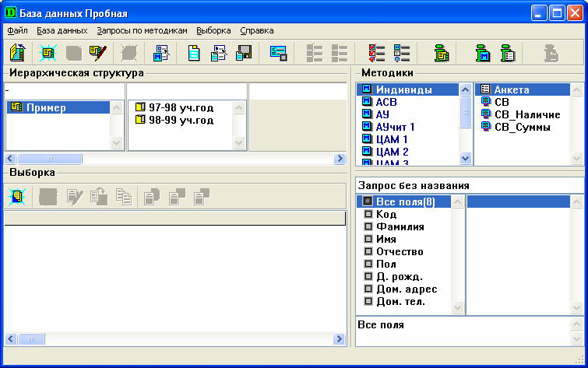Image resolution: width=588 pixels, height=368 pixels.
Task: Click the Методики list scroll-up arrow
Action: click(465, 90)
